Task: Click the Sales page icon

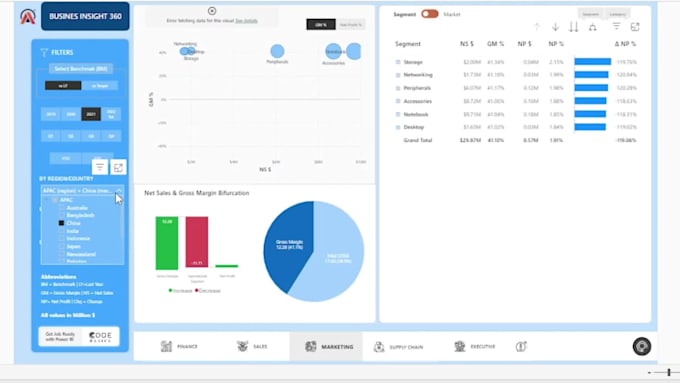Action: [x=242, y=346]
